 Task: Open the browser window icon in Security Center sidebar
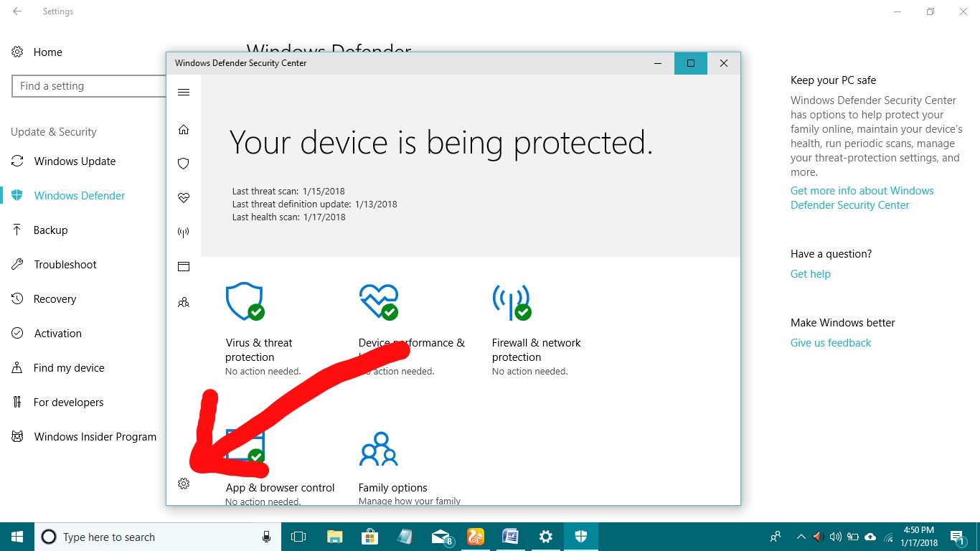(x=184, y=267)
